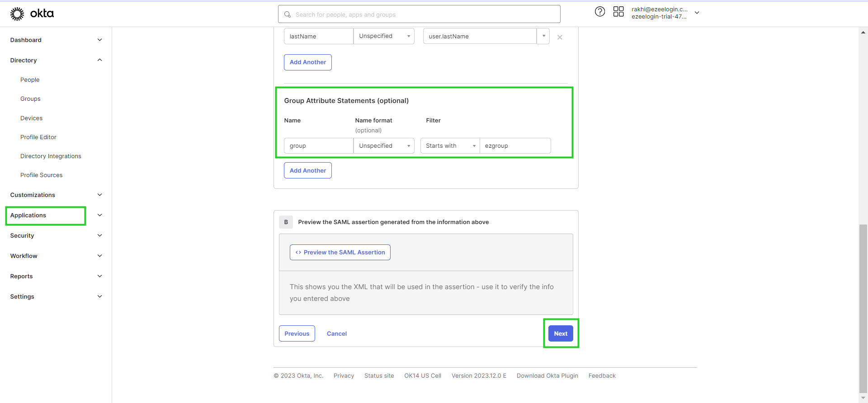This screenshot has height=403, width=868.
Task: Click the group name input field
Action: (319, 145)
